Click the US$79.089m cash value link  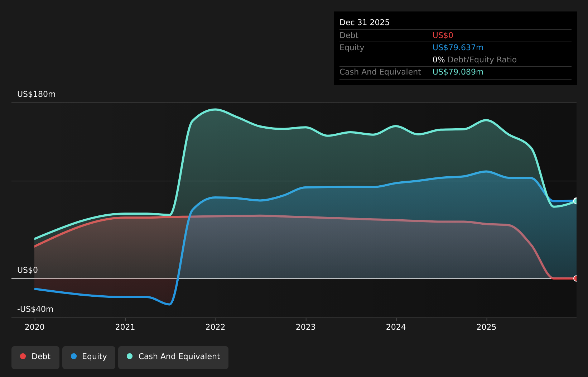click(458, 72)
